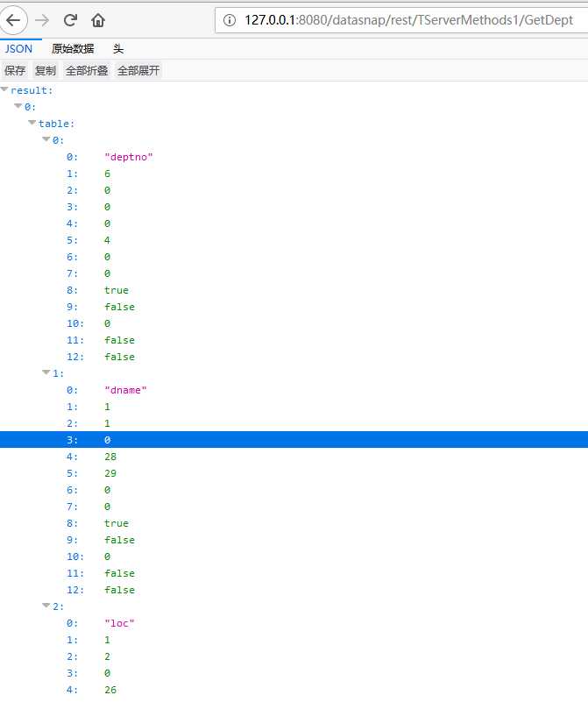Collapse the dname column entry node 1
This screenshot has height=702, width=588.
click(46, 372)
